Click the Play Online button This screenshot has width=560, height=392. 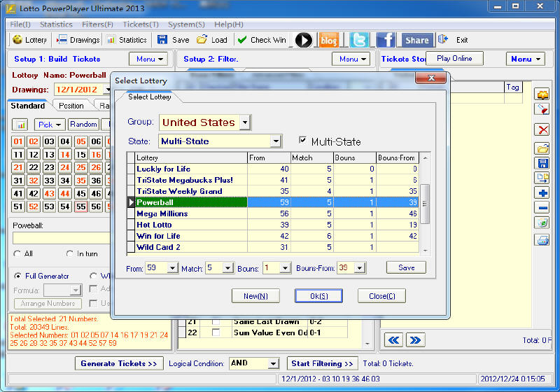click(x=454, y=59)
